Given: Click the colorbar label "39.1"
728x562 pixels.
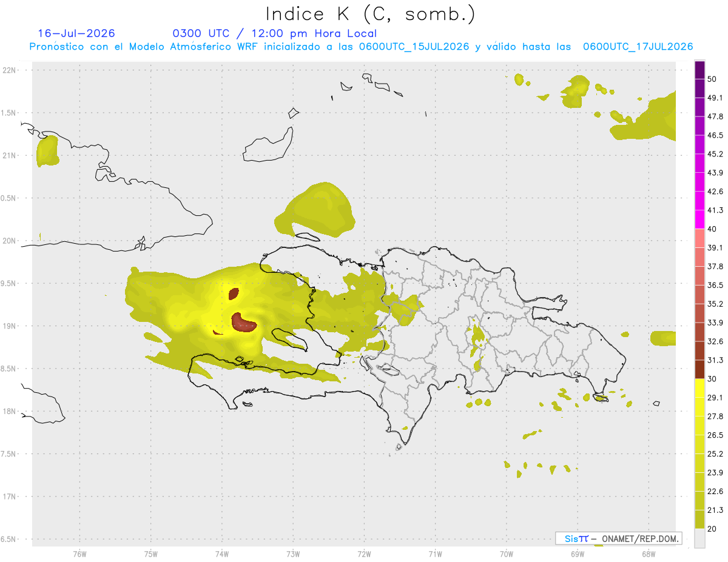Looking at the screenshot, I should point(715,247).
